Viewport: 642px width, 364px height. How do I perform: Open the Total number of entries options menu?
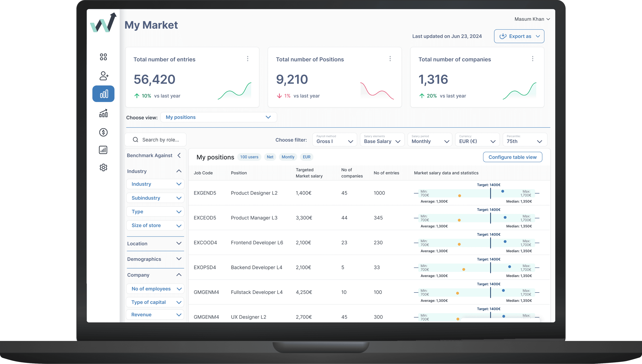[x=247, y=58]
